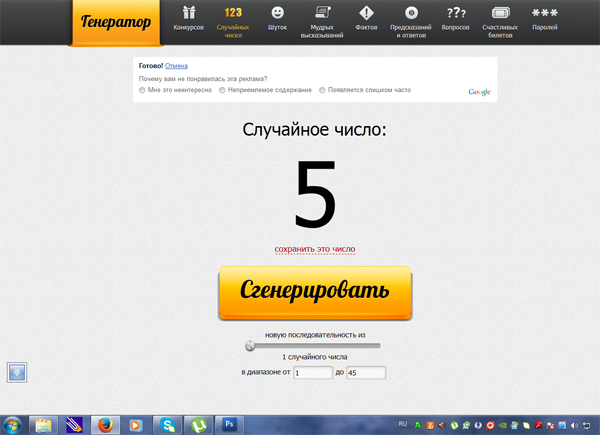600x435 pixels.
Task: Open the Windows Start menu orb
Action: pyautogui.click(x=11, y=425)
